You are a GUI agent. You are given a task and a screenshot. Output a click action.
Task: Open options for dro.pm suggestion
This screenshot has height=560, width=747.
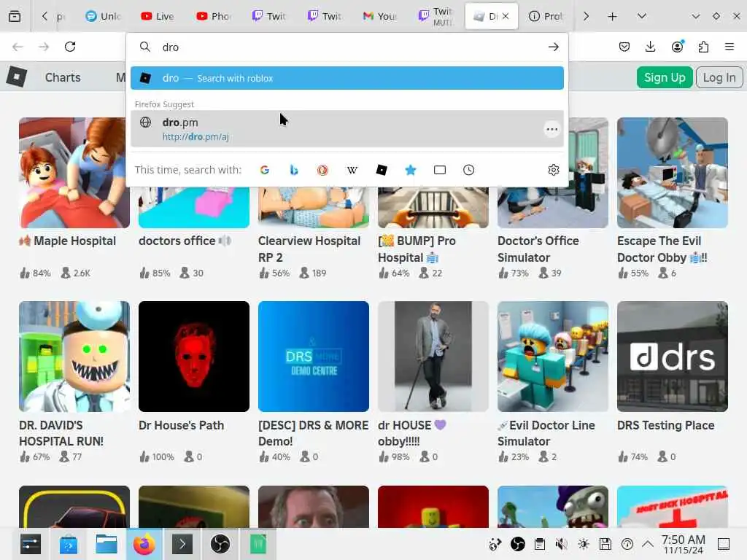pyautogui.click(x=551, y=129)
